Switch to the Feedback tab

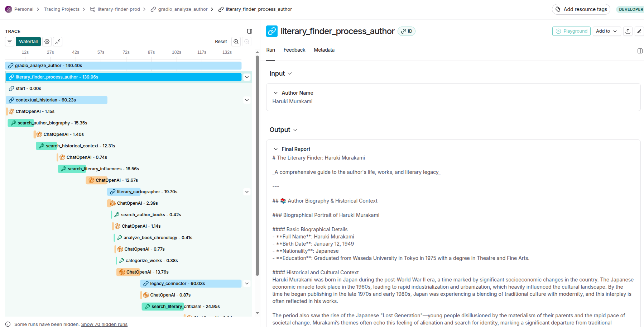(294, 50)
